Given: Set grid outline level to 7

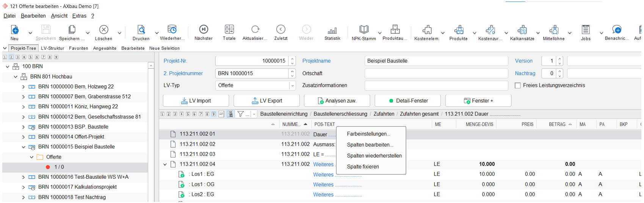Looking at the screenshot, I should (201, 114).
